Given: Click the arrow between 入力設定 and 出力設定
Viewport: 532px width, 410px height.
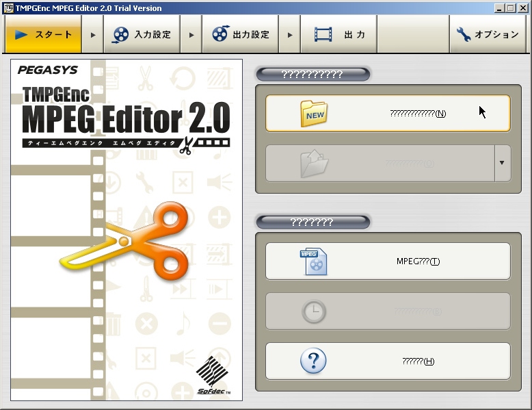Looking at the screenshot, I should [x=191, y=35].
